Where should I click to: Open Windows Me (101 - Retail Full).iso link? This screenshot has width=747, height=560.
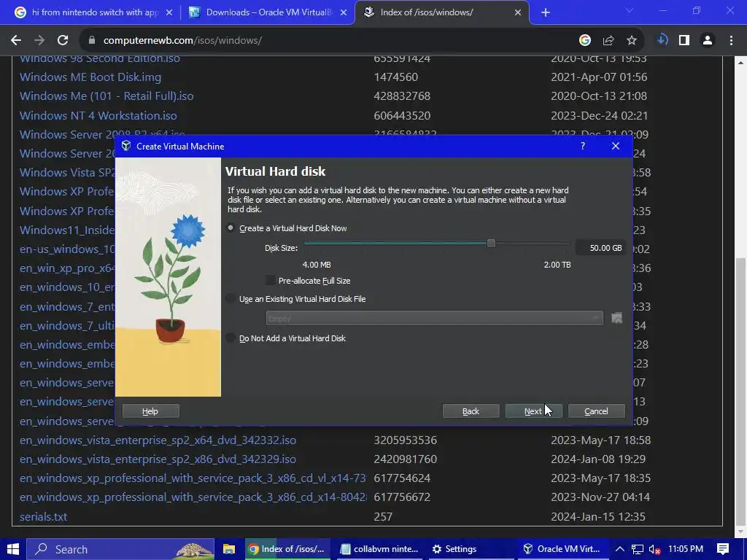tap(107, 96)
